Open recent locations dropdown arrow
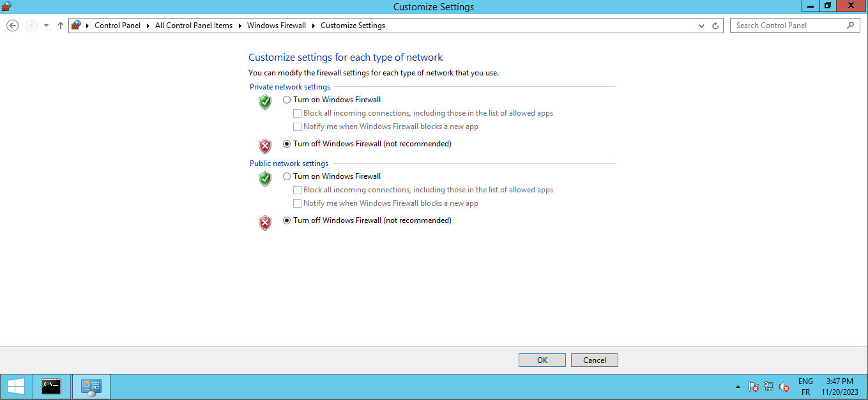The width and height of the screenshot is (868, 400). (46, 26)
